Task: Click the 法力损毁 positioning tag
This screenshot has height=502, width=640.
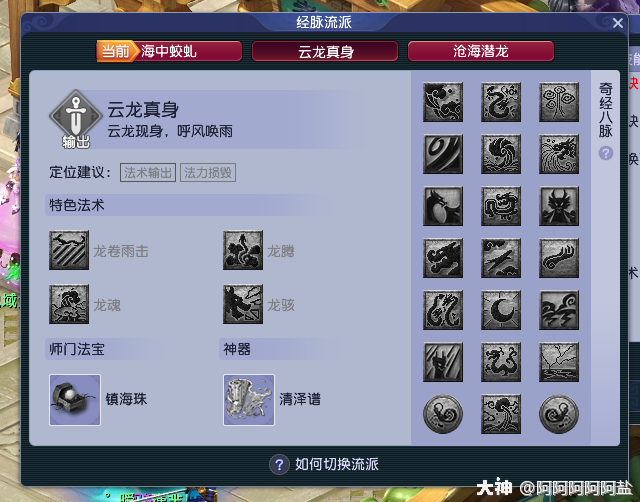Action: pyautogui.click(x=208, y=173)
